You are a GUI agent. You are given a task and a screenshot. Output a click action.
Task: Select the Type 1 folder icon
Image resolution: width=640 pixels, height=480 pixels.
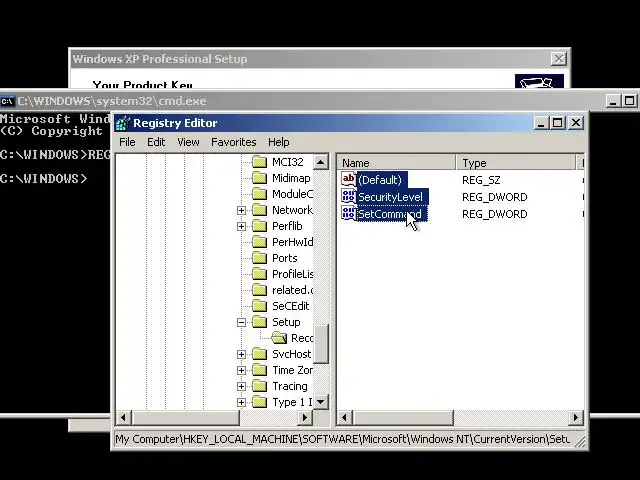(260, 402)
